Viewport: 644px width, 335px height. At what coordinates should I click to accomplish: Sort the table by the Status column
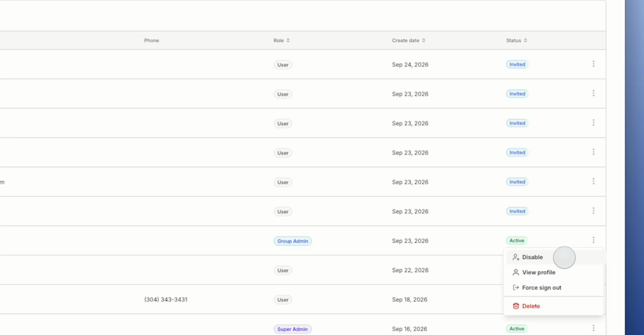[x=517, y=40]
